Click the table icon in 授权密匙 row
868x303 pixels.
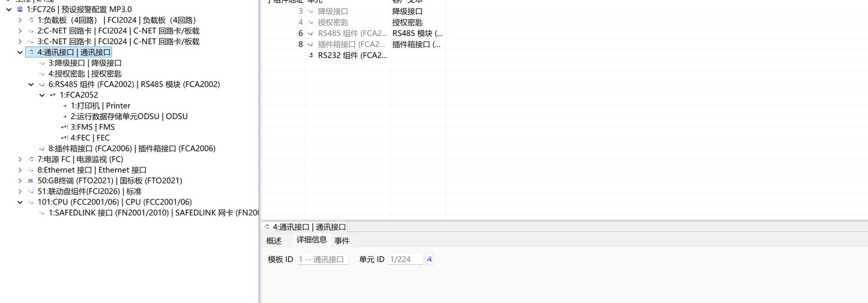pos(311,22)
